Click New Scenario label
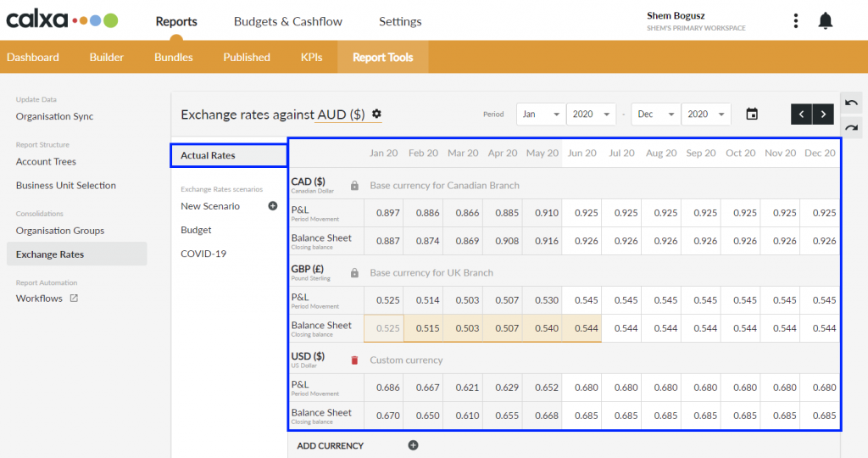 point(210,206)
